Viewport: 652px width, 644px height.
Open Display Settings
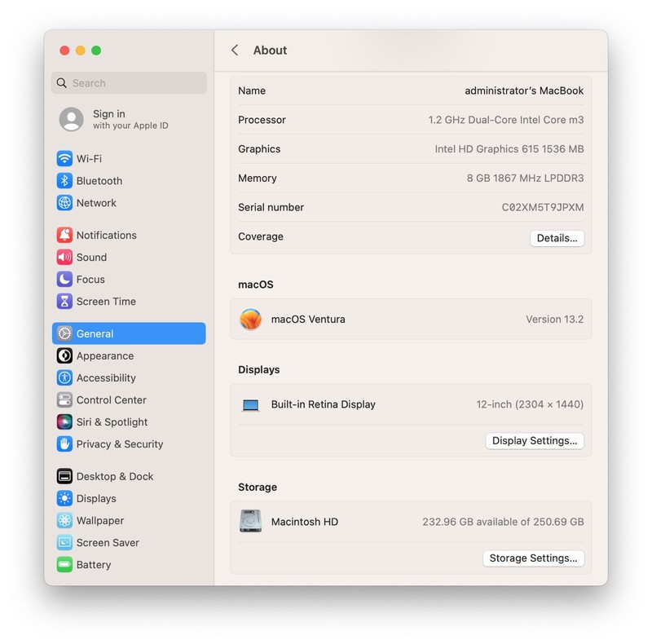(535, 440)
